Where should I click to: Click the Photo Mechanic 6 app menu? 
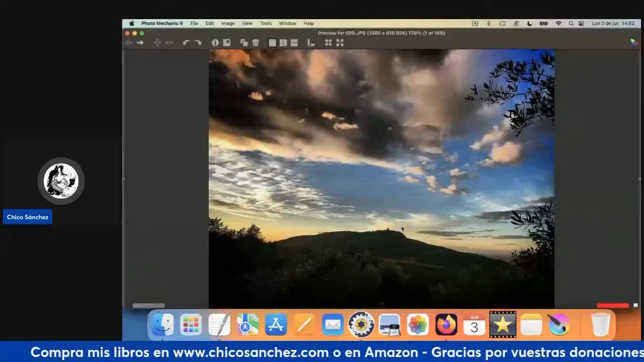pos(162,23)
